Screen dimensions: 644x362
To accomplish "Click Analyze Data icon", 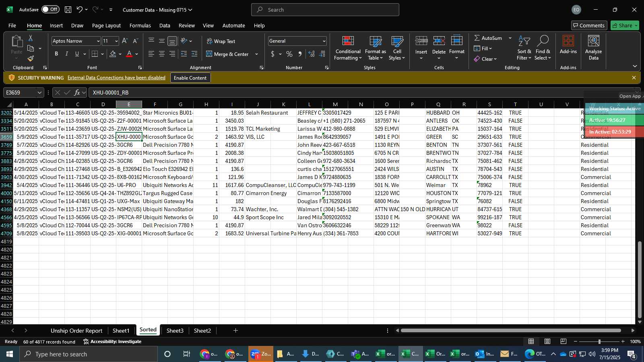I will pyautogui.click(x=593, y=48).
